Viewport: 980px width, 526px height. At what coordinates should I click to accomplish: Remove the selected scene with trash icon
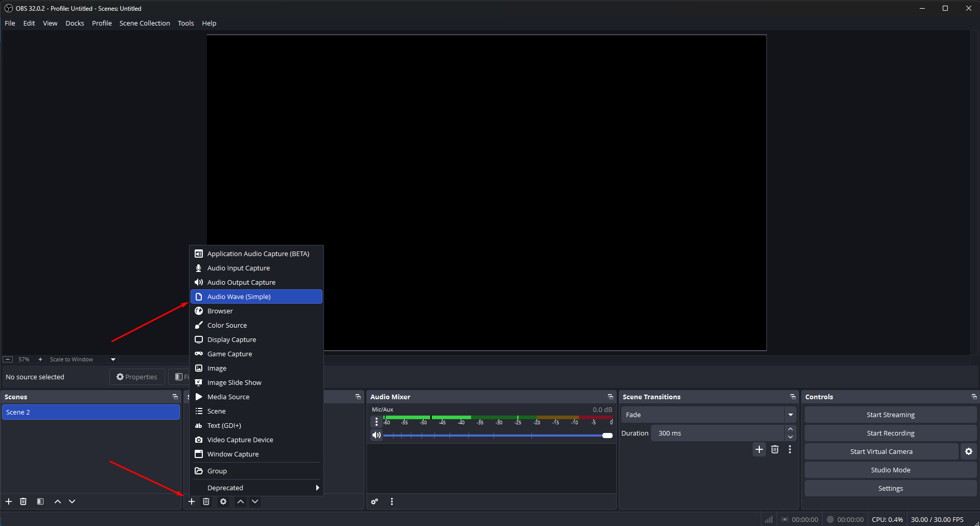pos(23,501)
